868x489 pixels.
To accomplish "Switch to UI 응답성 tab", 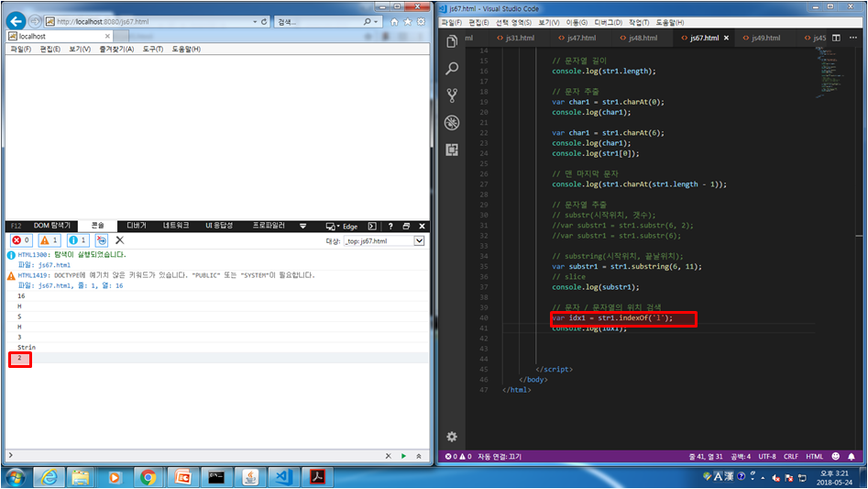I will (x=219, y=226).
